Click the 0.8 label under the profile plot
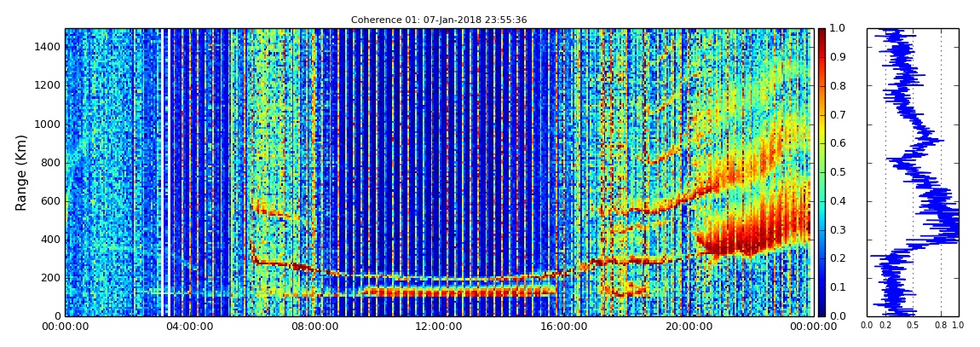Viewport: 980px width, 347px height. tap(942, 326)
